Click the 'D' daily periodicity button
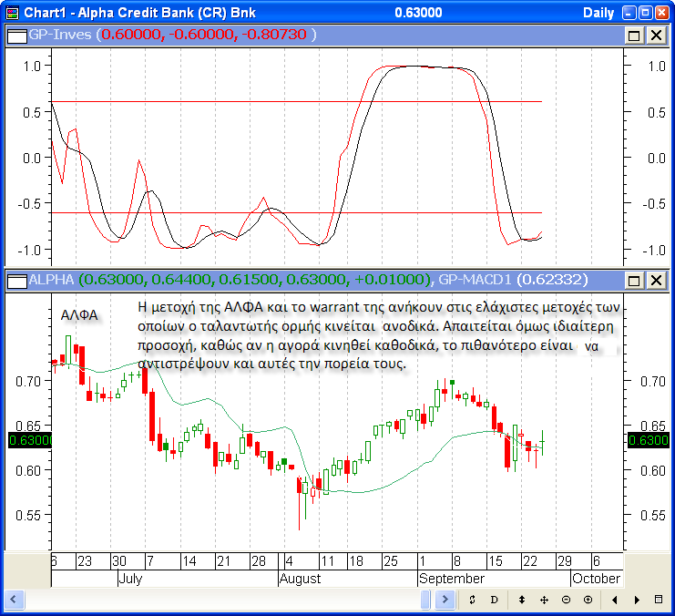 pyautogui.click(x=495, y=600)
